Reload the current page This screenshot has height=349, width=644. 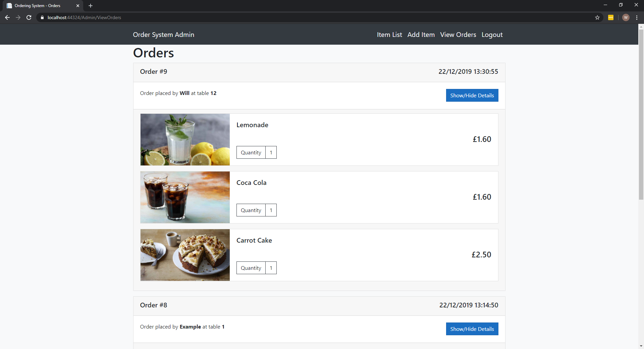tap(29, 17)
